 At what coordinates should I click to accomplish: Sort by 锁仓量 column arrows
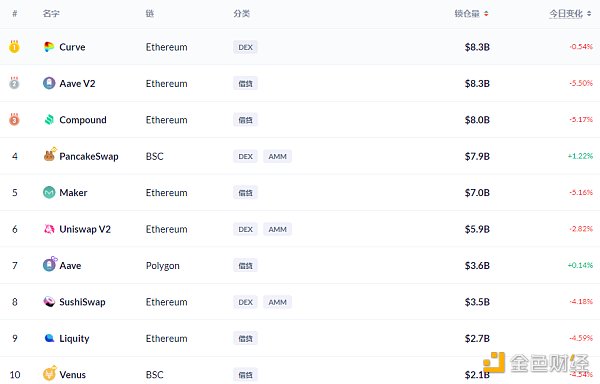486,14
